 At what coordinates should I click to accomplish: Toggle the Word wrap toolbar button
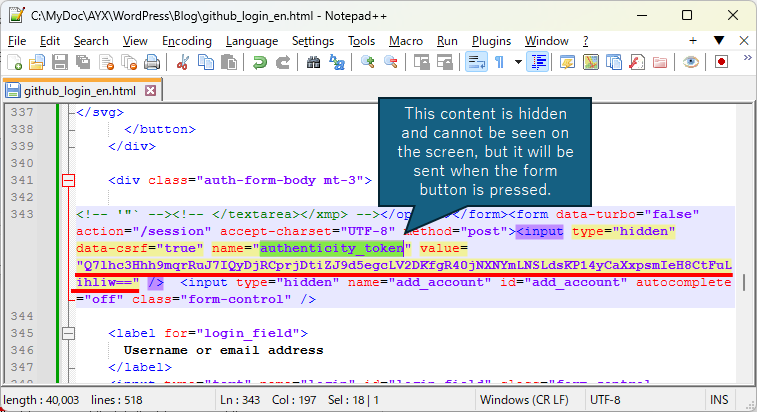pos(476,62)
